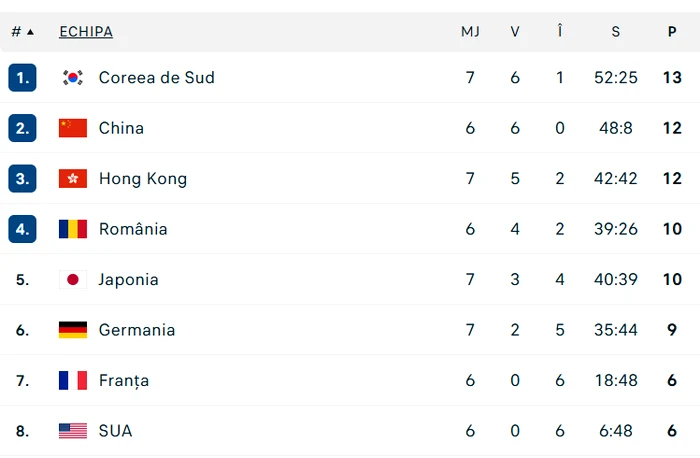Click the Japan flag icon
The width and height of the screenshot is (700, 458).
[73, 279]
